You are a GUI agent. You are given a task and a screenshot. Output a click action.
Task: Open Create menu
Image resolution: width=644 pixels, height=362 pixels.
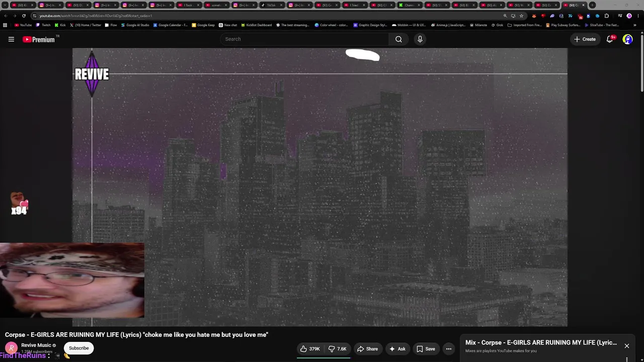coord(585,39)
